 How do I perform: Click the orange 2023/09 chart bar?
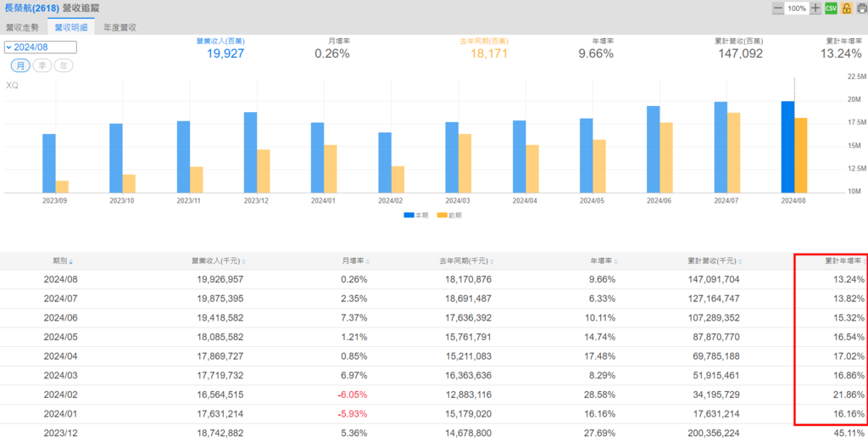(x=62, y=187)
